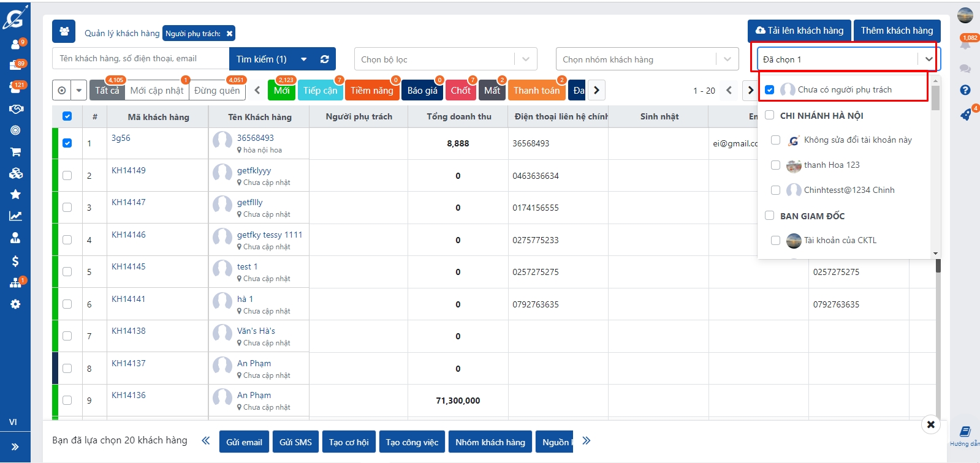Open the notifications bell icon
The image size is (980, 463).
[965, 44]
